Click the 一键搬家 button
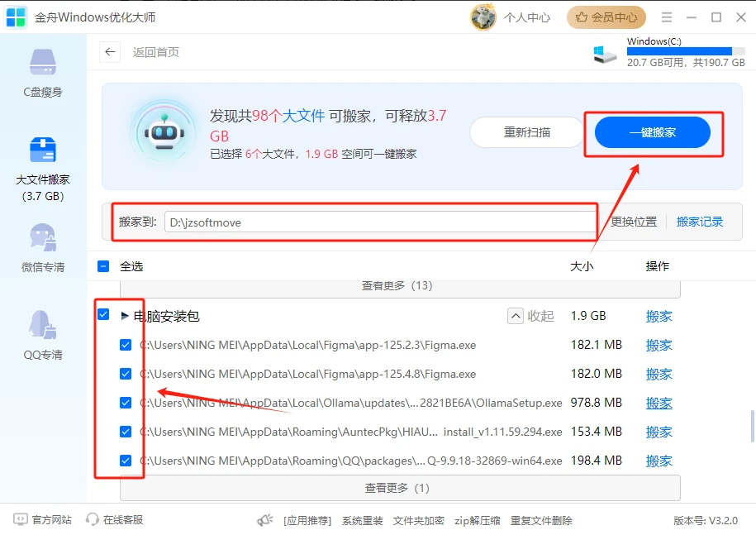The height and width of the screenshot is (535, 756). coord(653,132)
